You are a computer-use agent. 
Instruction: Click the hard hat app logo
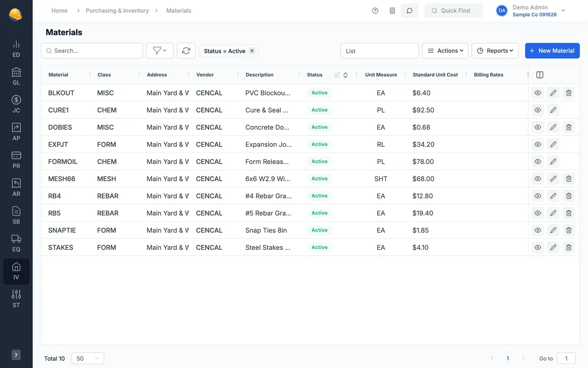click(16, 14)
